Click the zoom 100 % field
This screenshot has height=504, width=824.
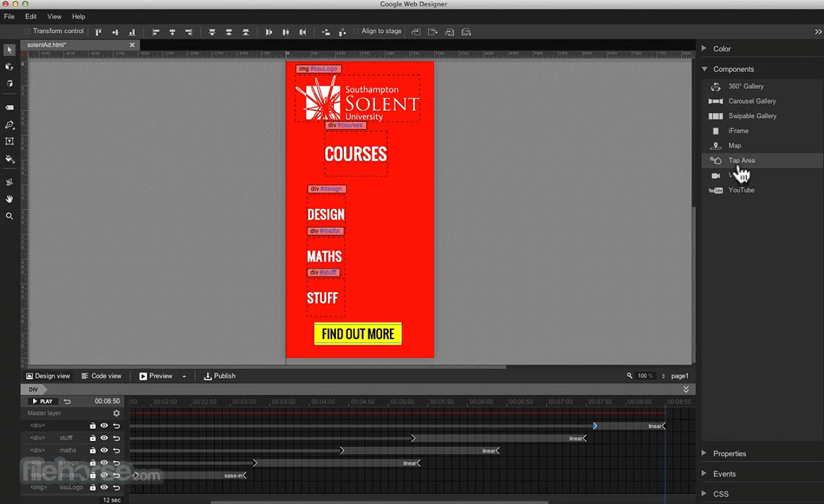click(645, 376)
